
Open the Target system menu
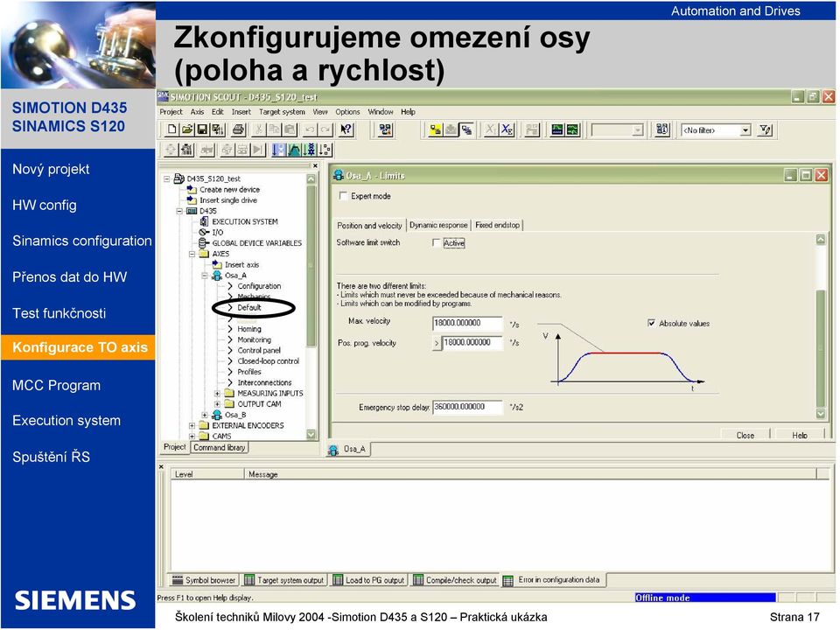(282, 112)
